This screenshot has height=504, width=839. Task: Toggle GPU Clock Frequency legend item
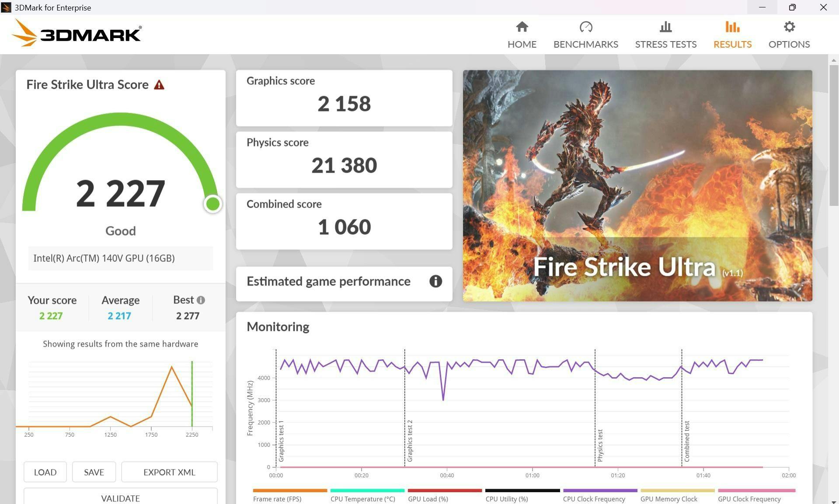click(x=756, y=496)
